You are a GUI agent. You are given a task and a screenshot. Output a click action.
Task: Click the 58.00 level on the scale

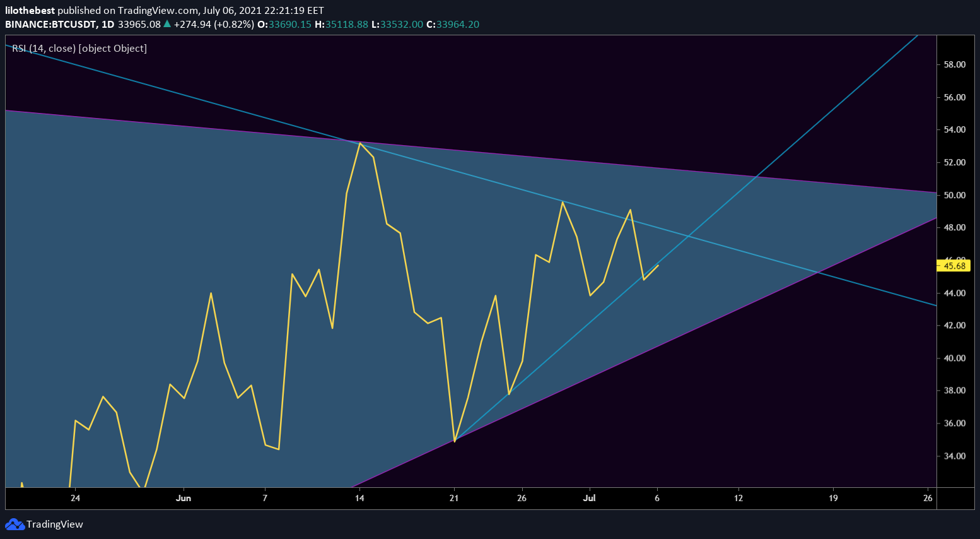coord(955,64)
